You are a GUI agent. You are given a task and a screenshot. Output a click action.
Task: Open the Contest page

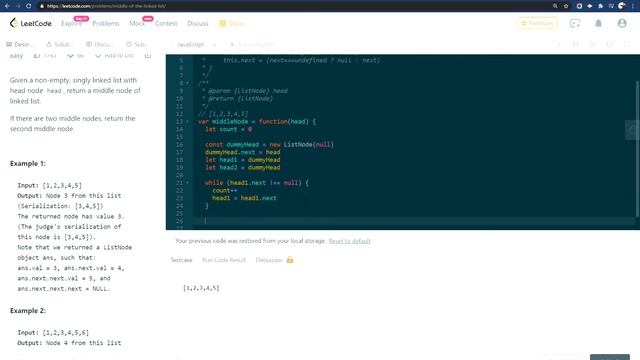coord(166,24)
